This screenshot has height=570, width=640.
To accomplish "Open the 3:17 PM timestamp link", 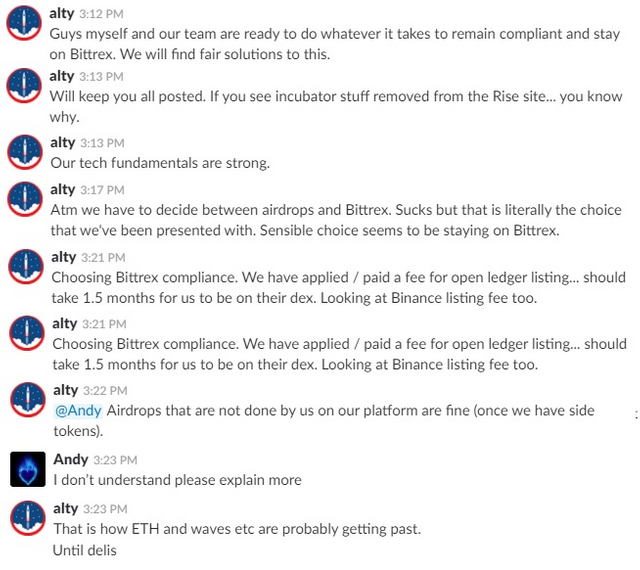I will 102,190.
